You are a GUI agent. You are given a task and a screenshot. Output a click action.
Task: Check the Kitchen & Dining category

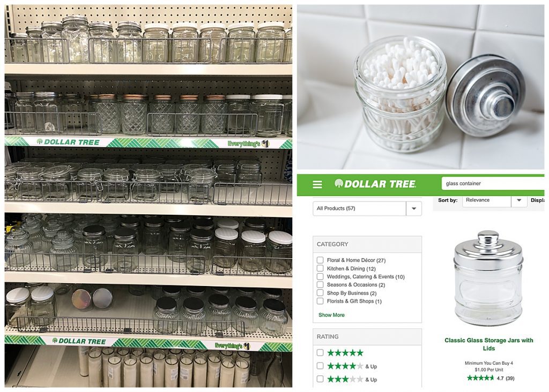pos(320,268)
